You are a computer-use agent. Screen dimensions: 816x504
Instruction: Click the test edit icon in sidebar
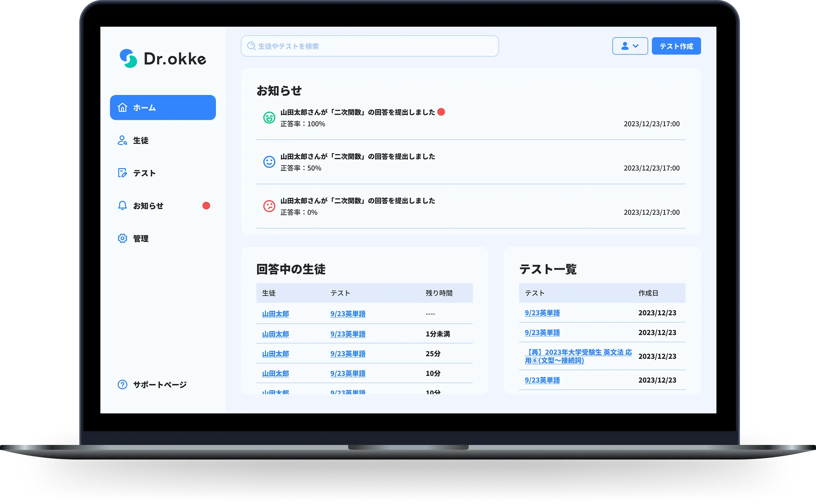tap(122, 173)
